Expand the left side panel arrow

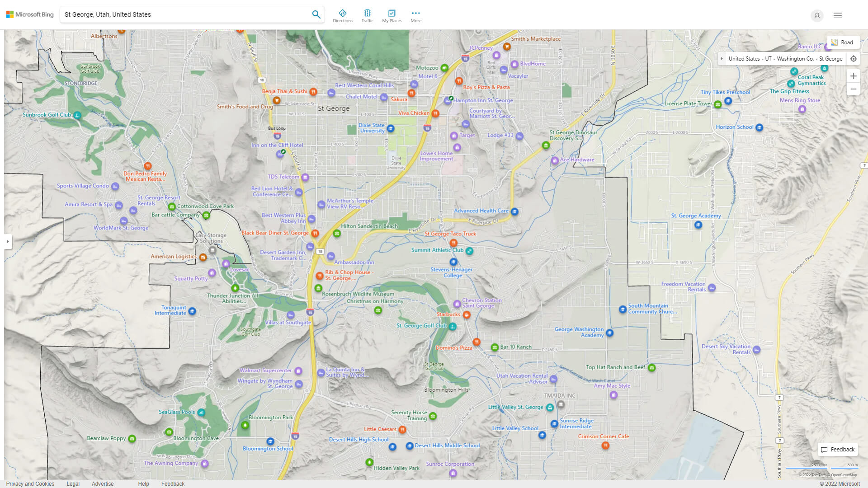8,242
